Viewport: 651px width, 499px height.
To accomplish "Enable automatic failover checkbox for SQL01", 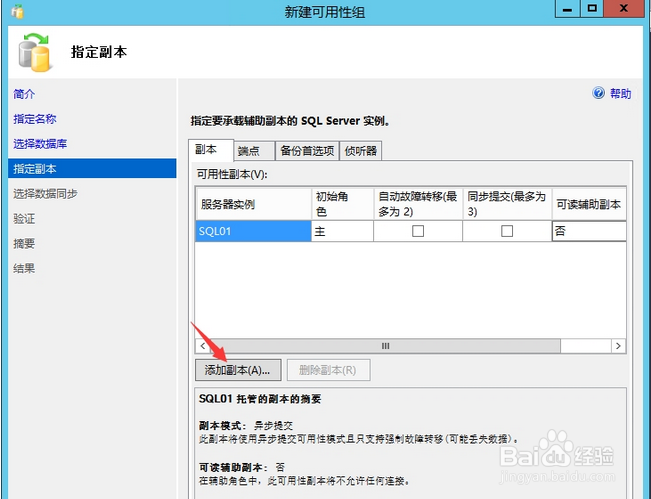I will [418, 231].
